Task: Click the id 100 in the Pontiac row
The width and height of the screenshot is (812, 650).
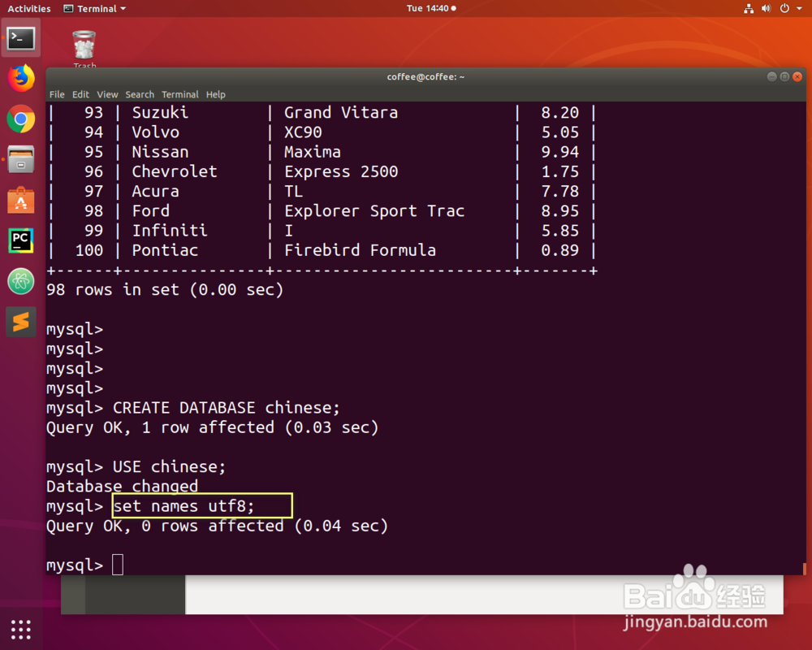Action: coord(89,250)
